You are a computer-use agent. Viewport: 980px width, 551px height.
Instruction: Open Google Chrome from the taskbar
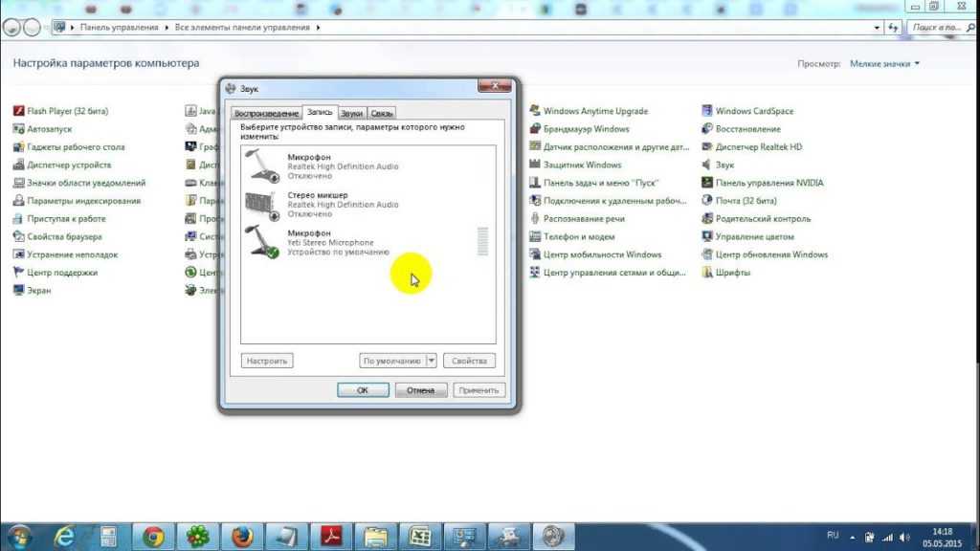tap(153, 536)
